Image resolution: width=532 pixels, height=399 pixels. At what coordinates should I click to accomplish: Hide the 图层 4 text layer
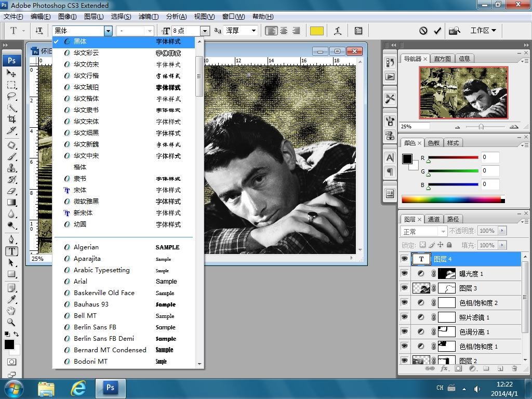coord(404,259)
